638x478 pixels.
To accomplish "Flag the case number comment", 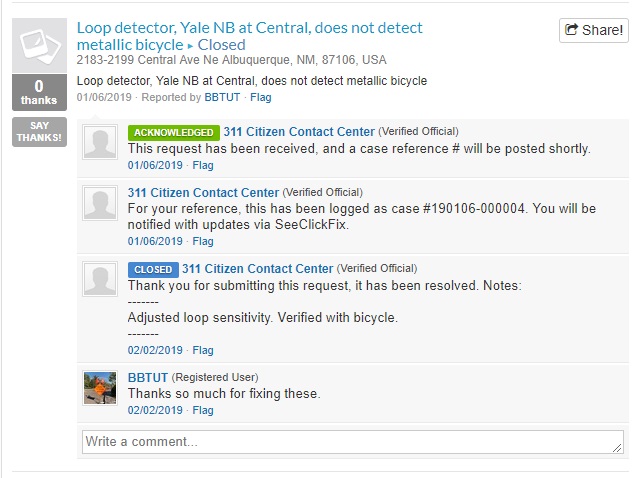I will (203, 241).
